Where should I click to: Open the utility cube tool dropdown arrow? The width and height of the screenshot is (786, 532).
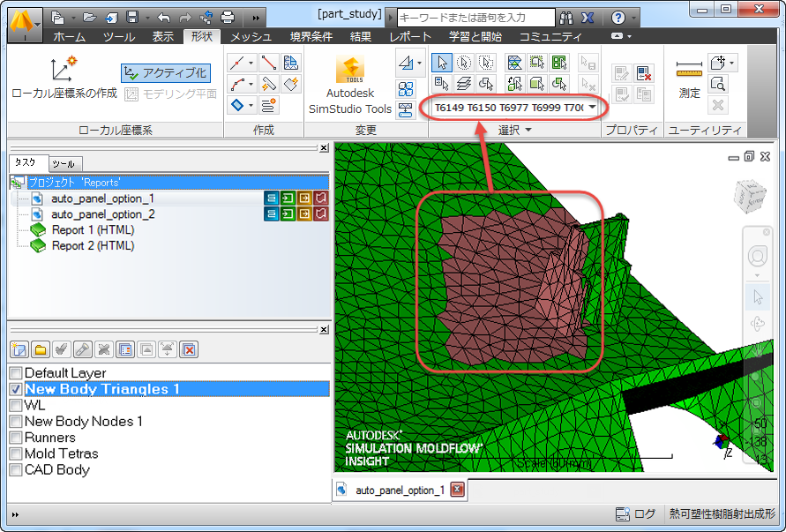[x=732, y=63]
